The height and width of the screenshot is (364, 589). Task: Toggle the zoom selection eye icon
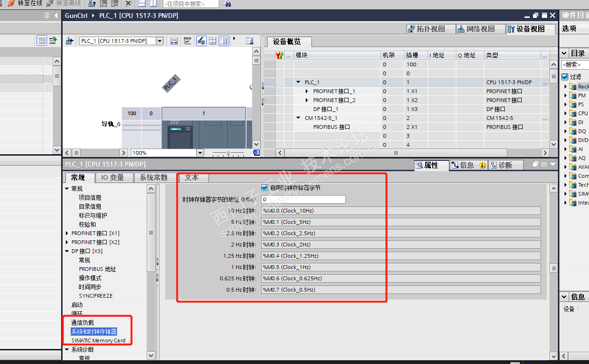(x=201, y=41)
